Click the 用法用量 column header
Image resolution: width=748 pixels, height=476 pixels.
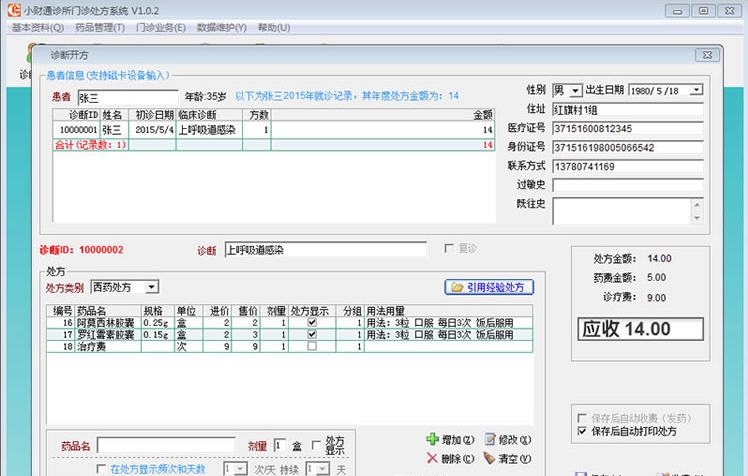[448, 311]
